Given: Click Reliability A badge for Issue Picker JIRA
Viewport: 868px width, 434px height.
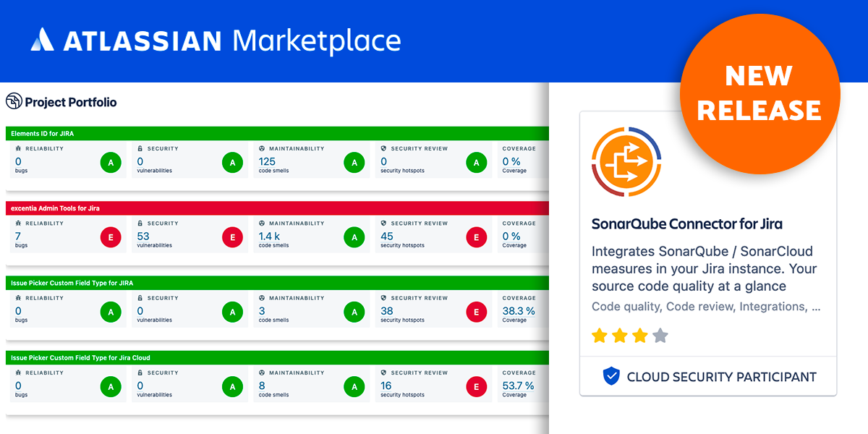Looking at the screenshot, I should pos(111,312).
